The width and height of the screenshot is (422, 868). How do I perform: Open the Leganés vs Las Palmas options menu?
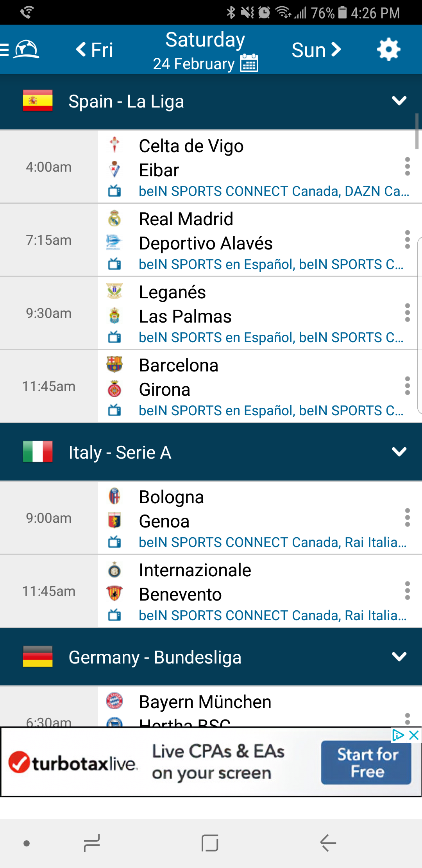[x=407, y=313]
